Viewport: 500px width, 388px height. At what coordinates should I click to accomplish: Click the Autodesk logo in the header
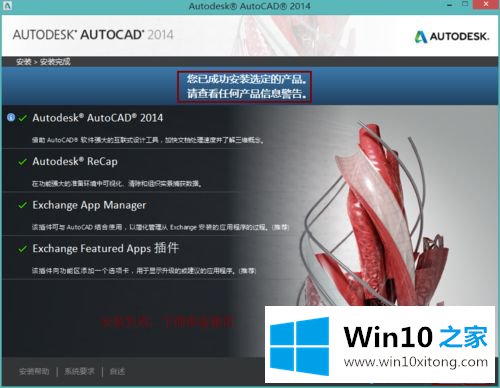pyautogui.click(x=452, y=36)
